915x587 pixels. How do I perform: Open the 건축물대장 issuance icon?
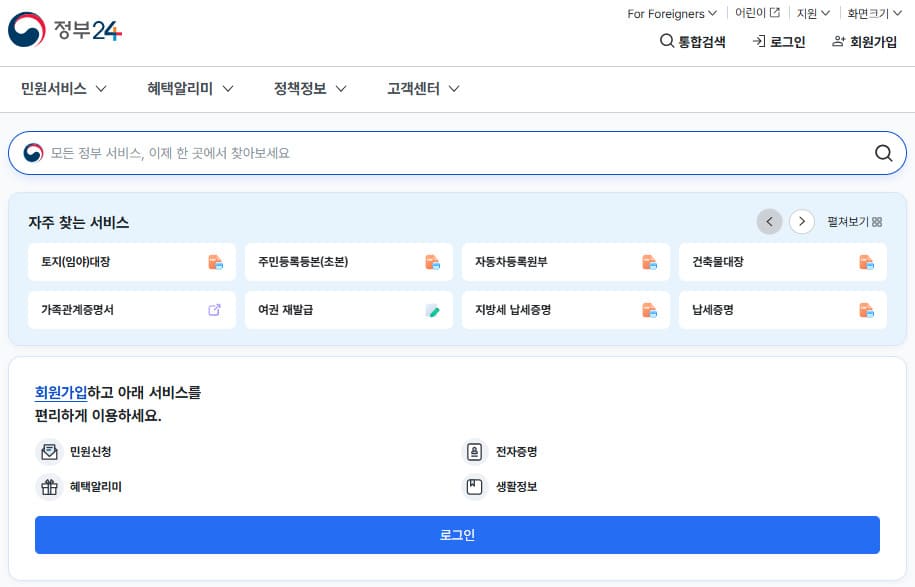(x=866, y=262)
